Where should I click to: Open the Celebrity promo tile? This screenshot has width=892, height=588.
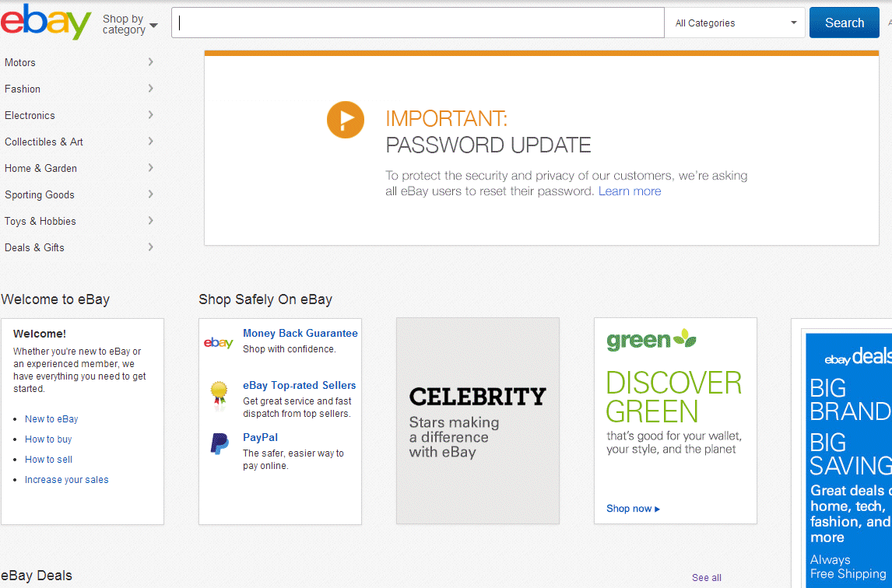[x=477, y=420]
